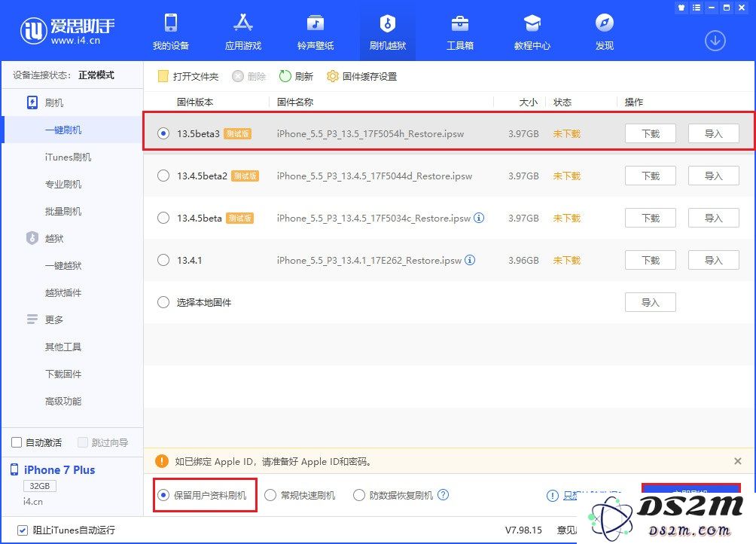Open the 应用游戏 tab
This screenshot has height=544, width=756.
pos(243,32)
